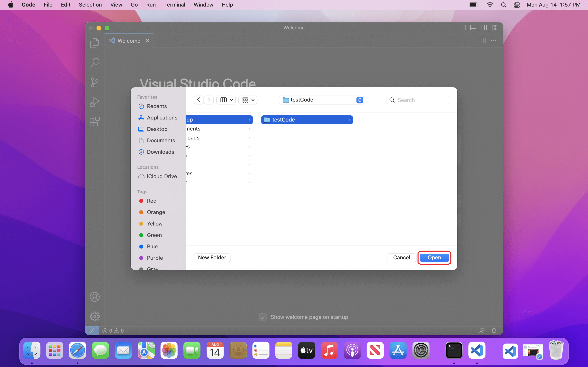Open the Terminal menu in menu bar
The width and height of the screenshot is (588, 367).
tap(174, 5)
